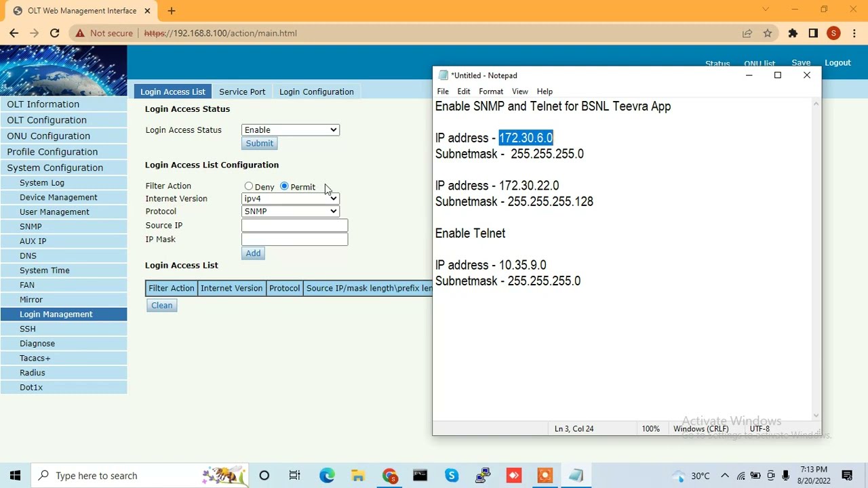
Task: Open Chrome tab search chevron
Action: pos(766,9)
